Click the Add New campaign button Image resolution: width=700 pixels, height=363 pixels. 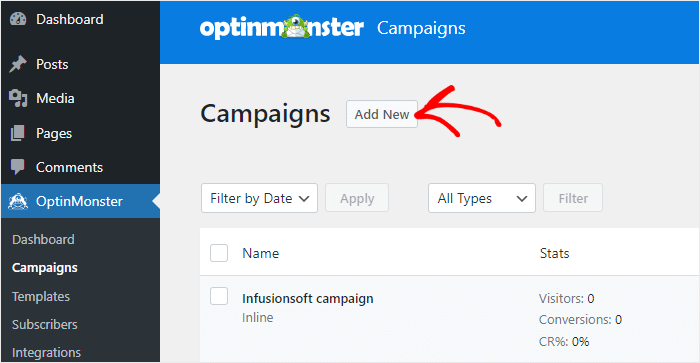tap(382, 114)
